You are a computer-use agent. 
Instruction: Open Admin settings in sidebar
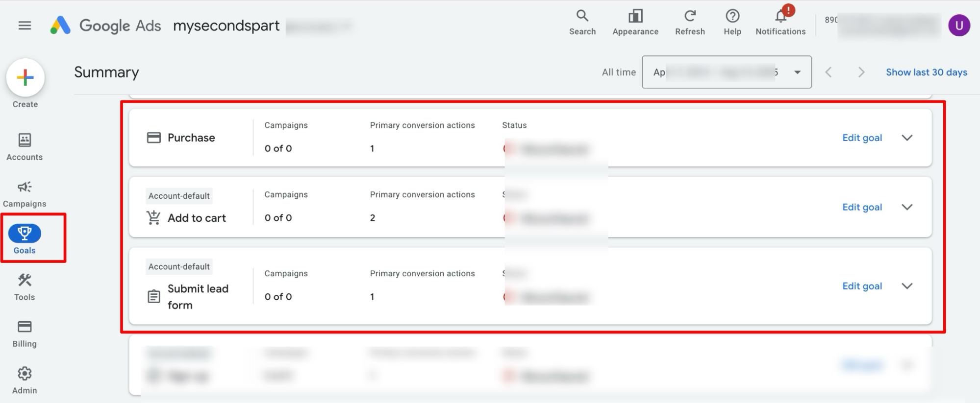[x=25, y=380]
